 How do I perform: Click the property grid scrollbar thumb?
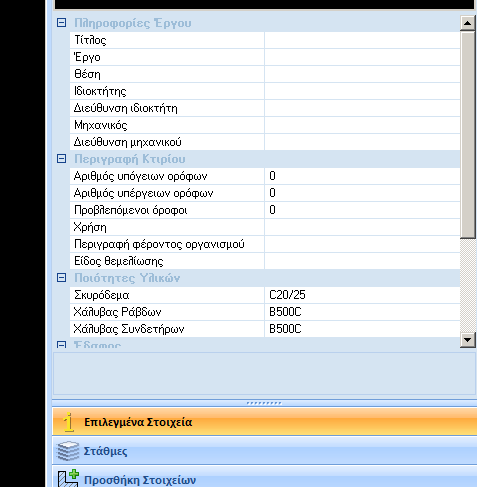coord(468,135)
